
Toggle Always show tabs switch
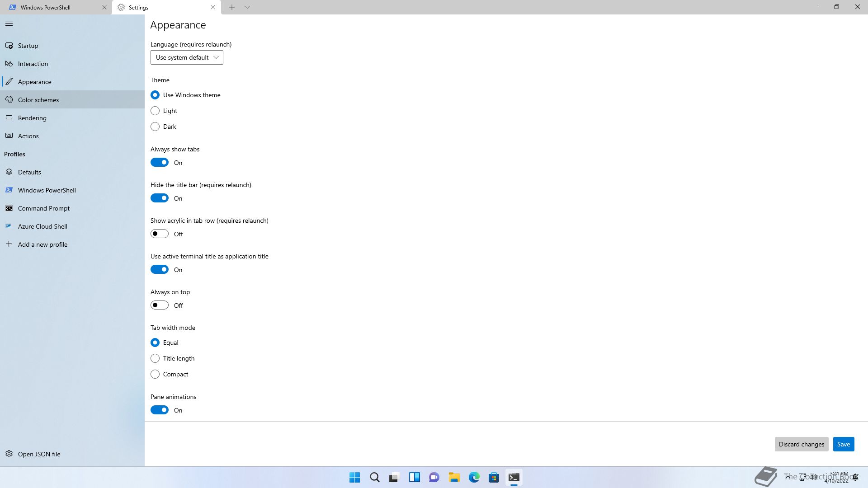[x=160, y=162]
